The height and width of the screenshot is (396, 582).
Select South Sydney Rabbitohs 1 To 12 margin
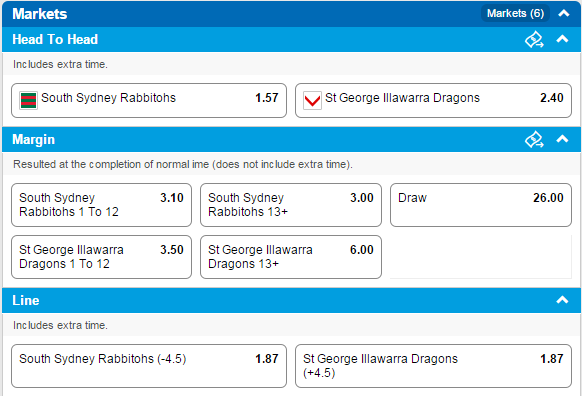coord(101,205)
